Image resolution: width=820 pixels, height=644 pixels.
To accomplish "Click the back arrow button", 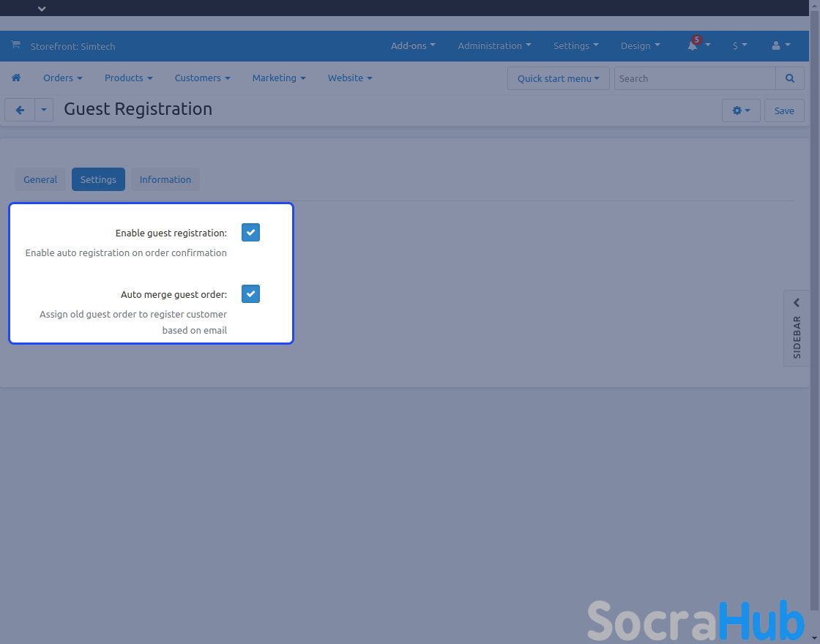I will 20,110.
